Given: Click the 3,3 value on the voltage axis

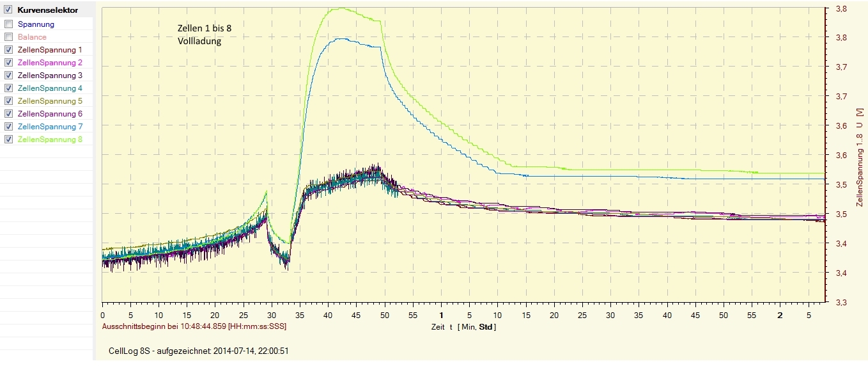Looking at the screenshot, I should point(842,302).
